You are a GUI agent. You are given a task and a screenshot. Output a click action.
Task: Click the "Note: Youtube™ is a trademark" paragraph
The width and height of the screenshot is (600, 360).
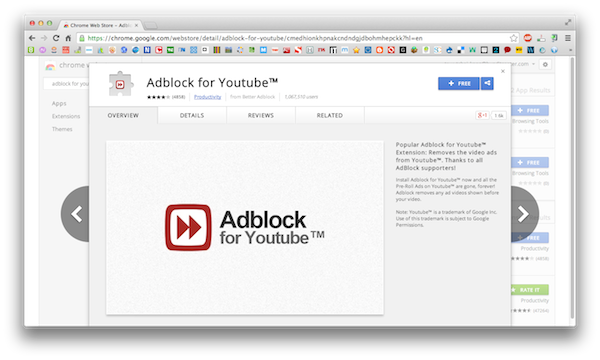pos(446,218)
